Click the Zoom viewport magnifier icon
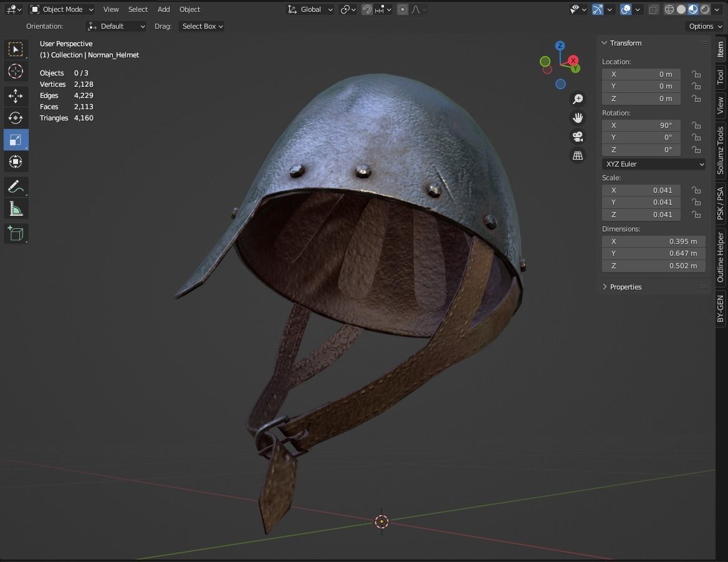 click(x=578, y=99)
